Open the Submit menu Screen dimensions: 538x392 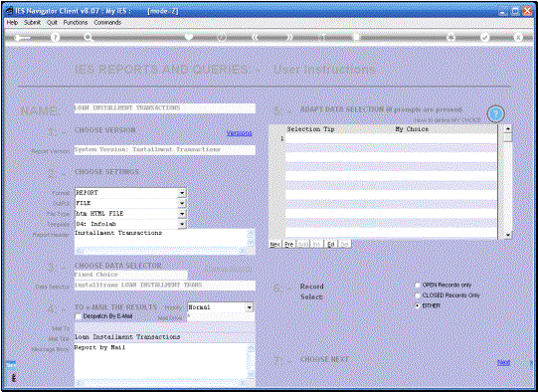click(x=32, y=22)
